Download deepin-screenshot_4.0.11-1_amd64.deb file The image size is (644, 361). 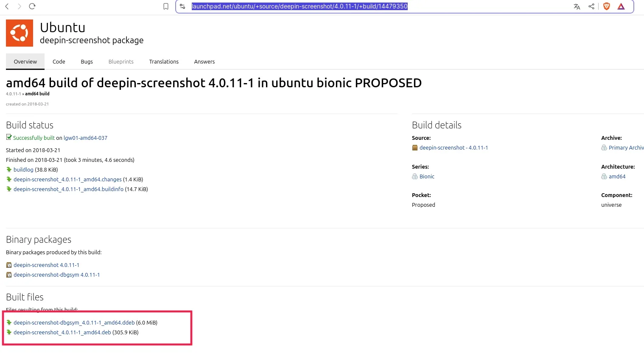coord(62,333)
